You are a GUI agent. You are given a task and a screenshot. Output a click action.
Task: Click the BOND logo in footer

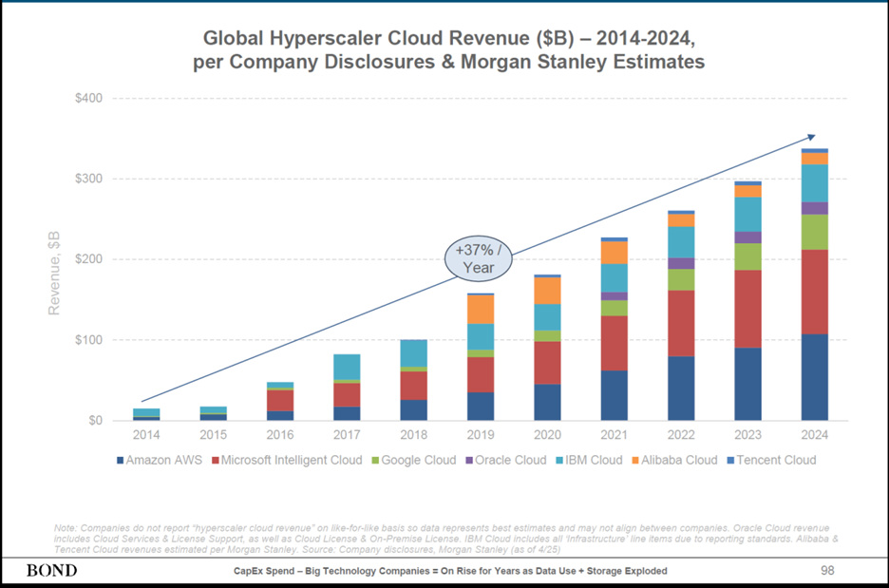click(x=51, y=571)
